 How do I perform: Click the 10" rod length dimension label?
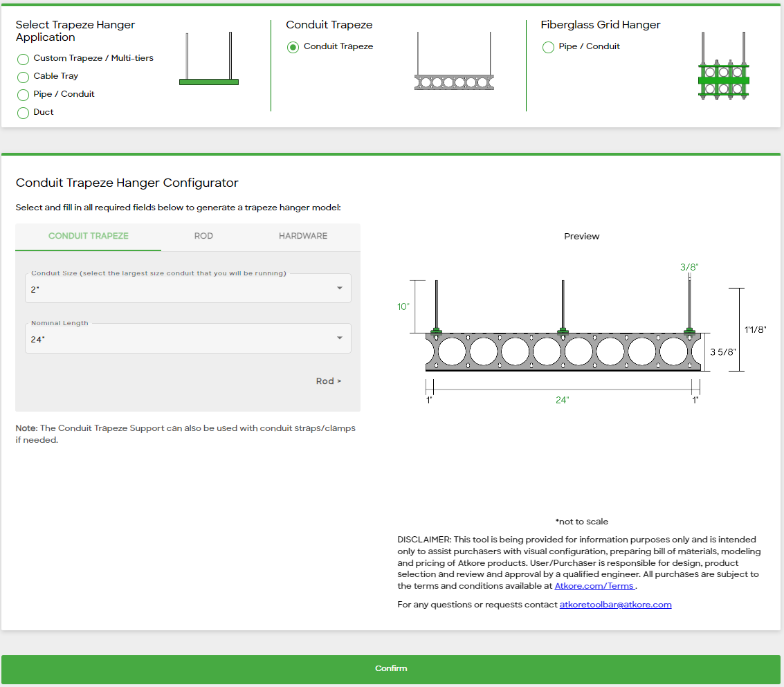click(x=403, y=306)
